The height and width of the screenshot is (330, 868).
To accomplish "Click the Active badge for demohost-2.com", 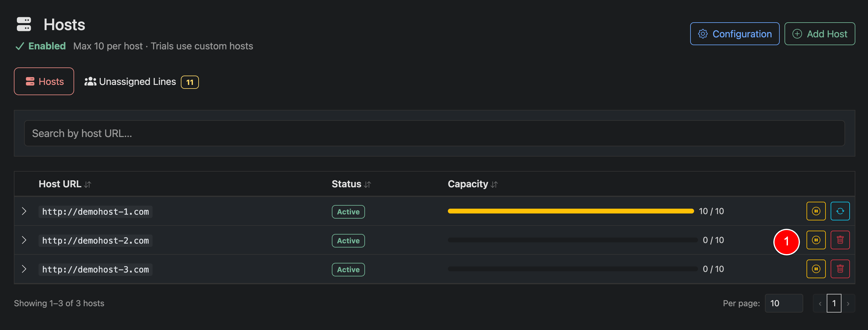I will point(348,241).
